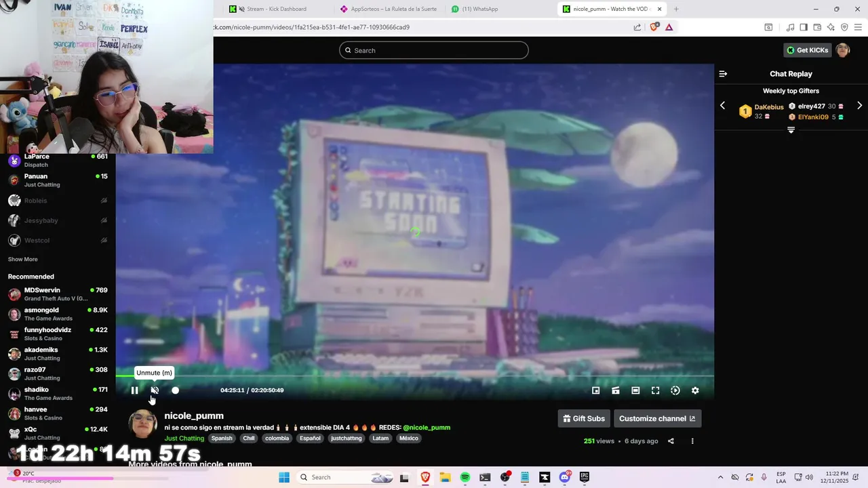
Task: Enable picture-in-picture in player controls
Action: [595, 390]
